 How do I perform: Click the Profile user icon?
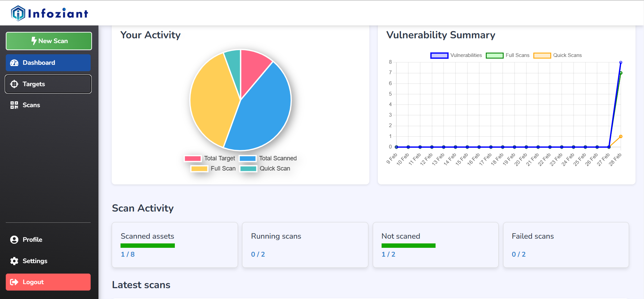(x=14, y=240)
